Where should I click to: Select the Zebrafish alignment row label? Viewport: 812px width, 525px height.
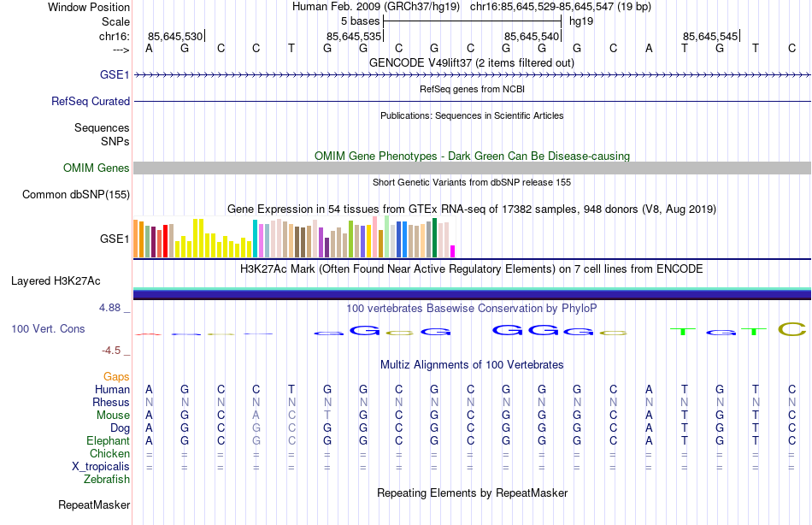point(107,480)
